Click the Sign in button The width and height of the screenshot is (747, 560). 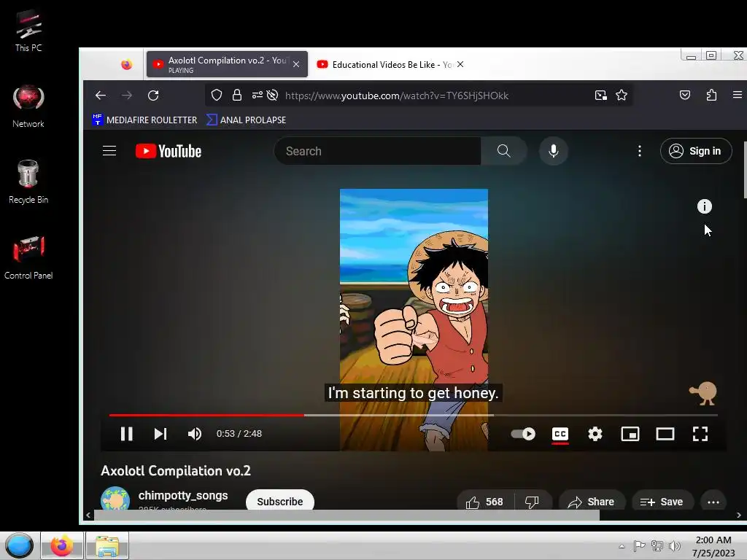click(696, 151)
